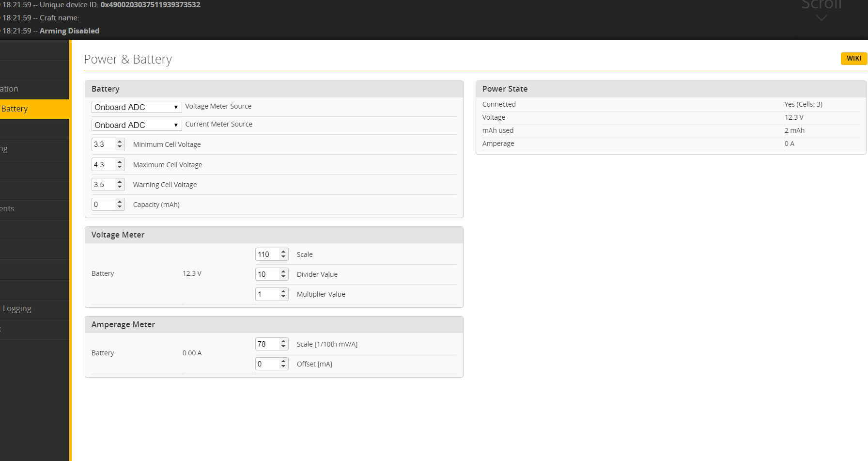
Task: Increase Minimum Cell Voltage with up arrow
Action: [x=120, y=142]
